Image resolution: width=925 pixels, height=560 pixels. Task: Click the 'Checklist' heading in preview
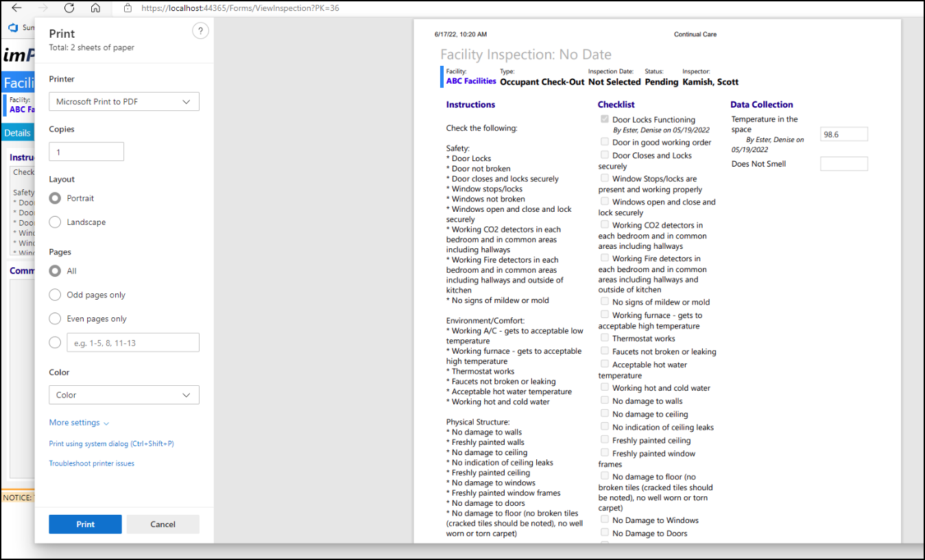(616, 105)
